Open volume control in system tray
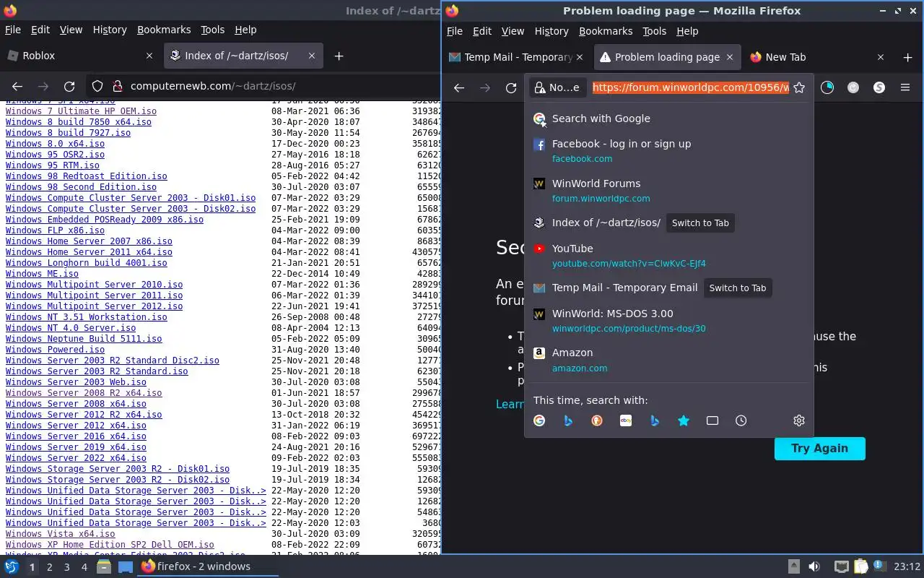The image size is (924, 578). [x=814, y=567]
